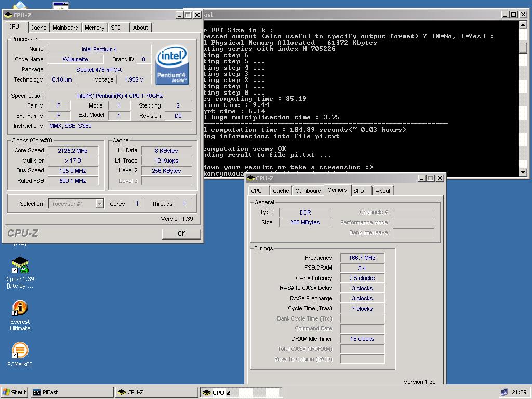The width and height of the screenshot is (532, 399).
Task: Click the memory Size value 256 MBytes
Action: (x=305, y=222)
